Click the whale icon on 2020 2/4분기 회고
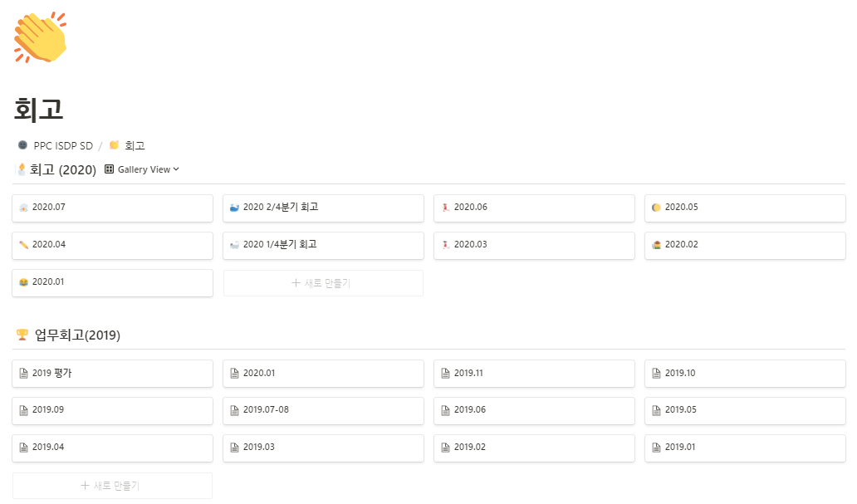 pos(234,208)
